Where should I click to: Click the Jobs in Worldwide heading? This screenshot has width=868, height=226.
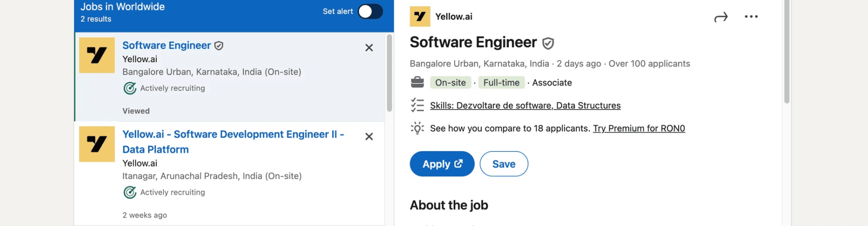click(123, 7)
